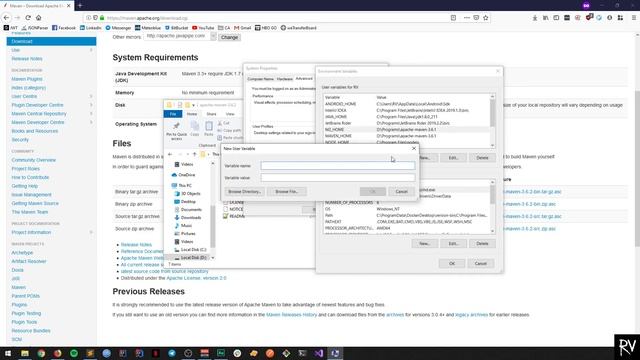Open the Firefox home page icon
This screenshot has width=640, height=360.
click(x=39, y=18)
